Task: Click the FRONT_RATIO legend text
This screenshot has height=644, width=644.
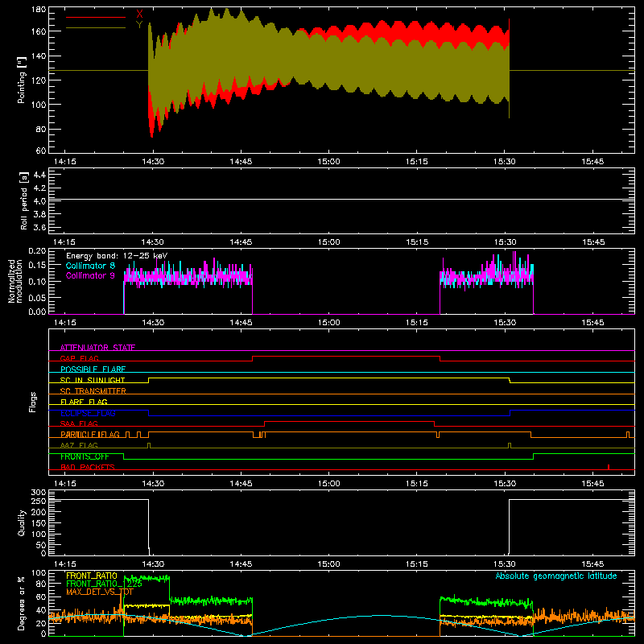Action: tap(92, 576)
